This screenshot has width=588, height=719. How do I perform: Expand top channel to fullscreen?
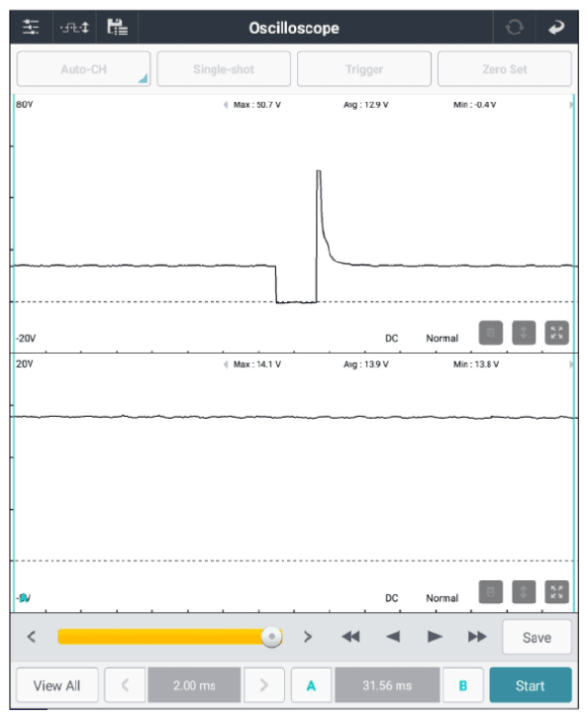556,333
